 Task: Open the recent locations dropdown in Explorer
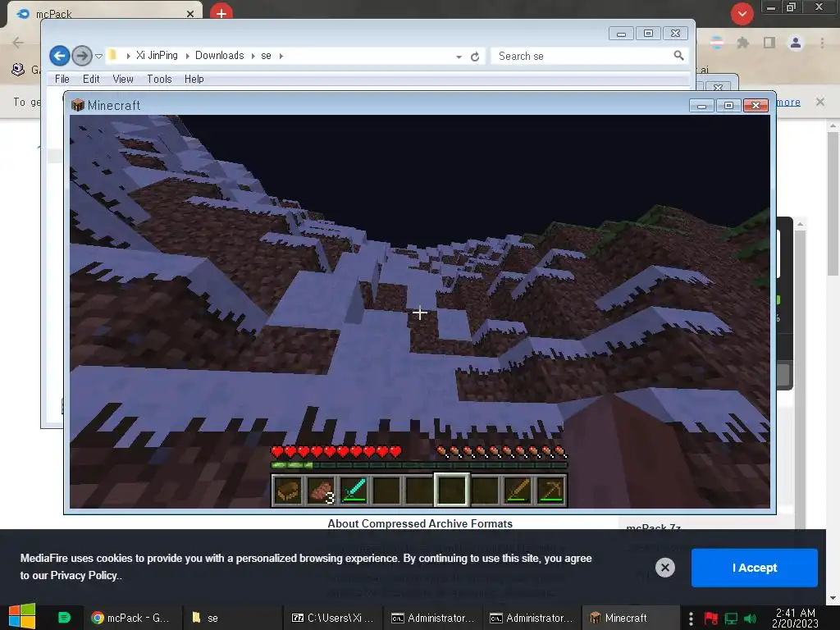point(98,57)
